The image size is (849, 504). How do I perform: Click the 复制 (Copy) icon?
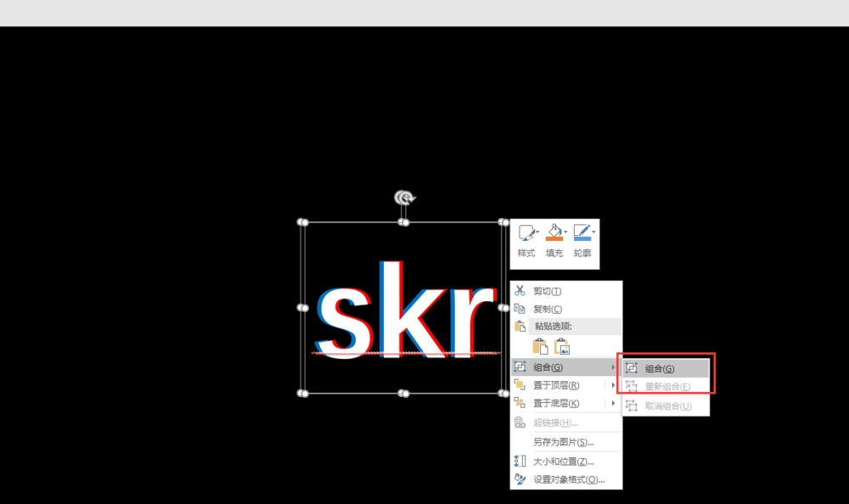(521, 308)
